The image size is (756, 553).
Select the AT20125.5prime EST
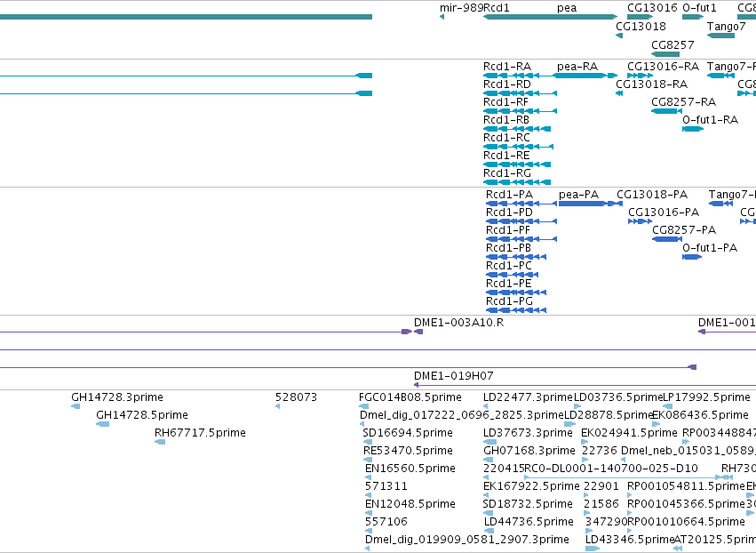(678, 549)
